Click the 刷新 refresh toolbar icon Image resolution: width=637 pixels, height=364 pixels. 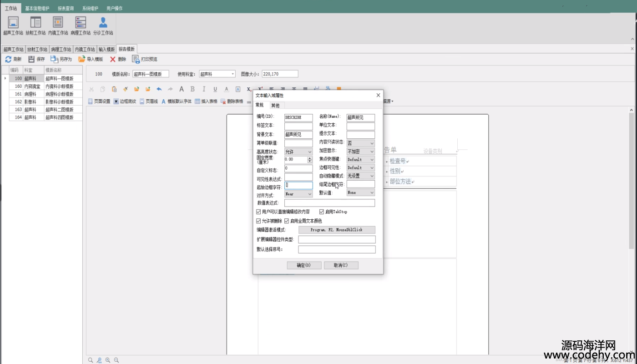[x=8, y=59]
